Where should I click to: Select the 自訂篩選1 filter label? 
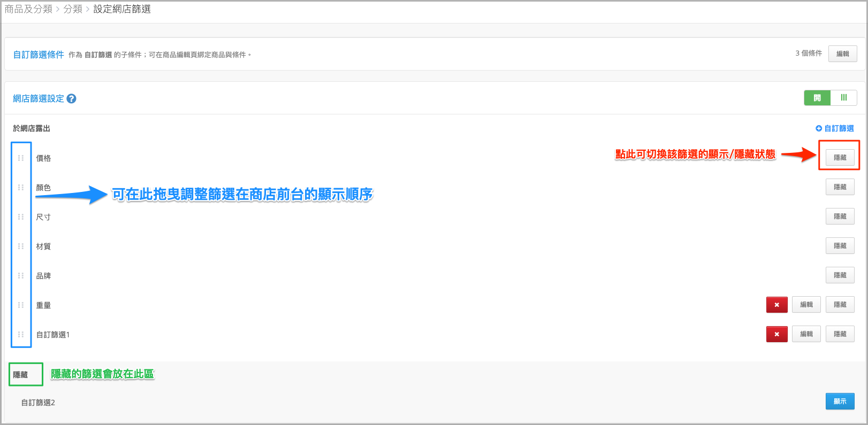coord(53,335)
